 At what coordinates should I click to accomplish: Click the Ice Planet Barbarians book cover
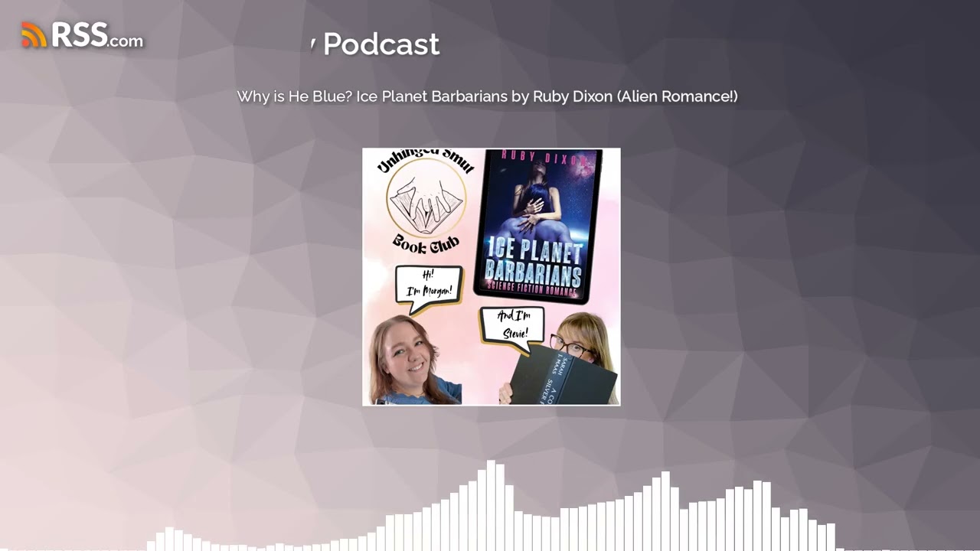[x=537, y=226]
